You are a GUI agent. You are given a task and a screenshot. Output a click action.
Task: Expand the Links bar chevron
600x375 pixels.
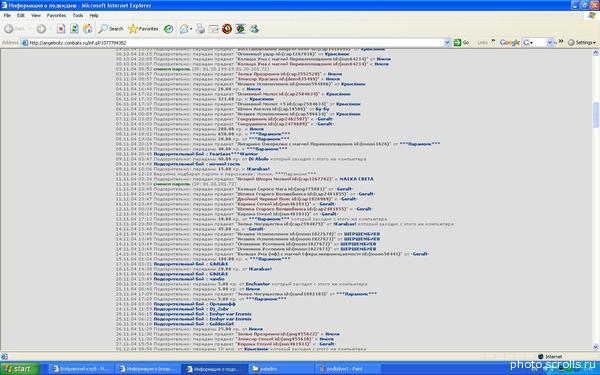point(493,41)
